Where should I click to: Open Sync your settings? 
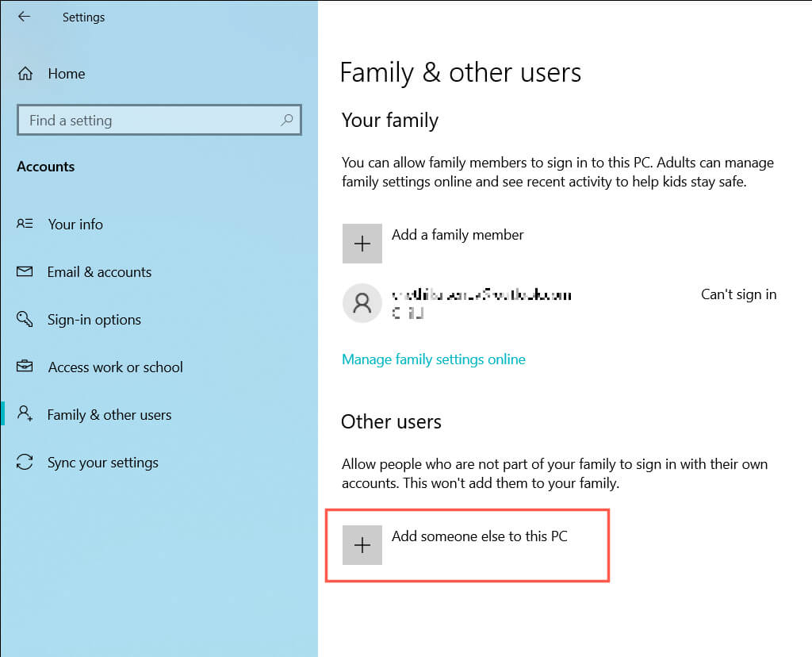coord(103,462)
